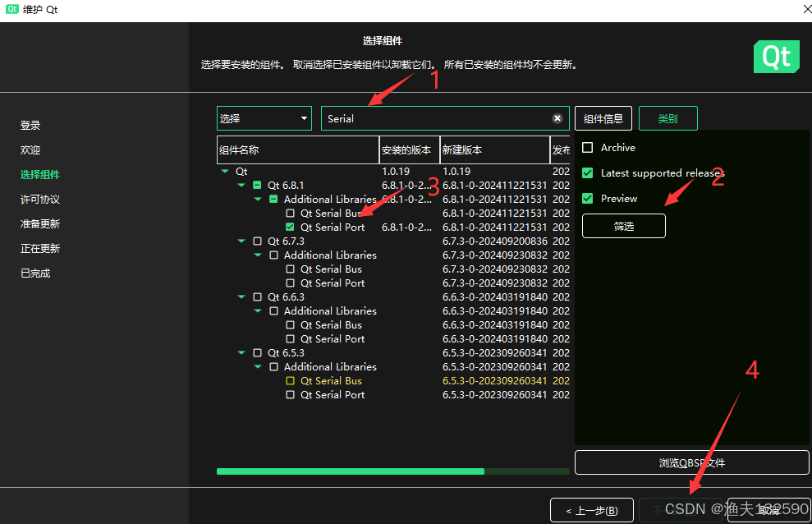Go back with 上一步(B) button
This screenshot has width=812, height=524.
click(x=592, y=511)
